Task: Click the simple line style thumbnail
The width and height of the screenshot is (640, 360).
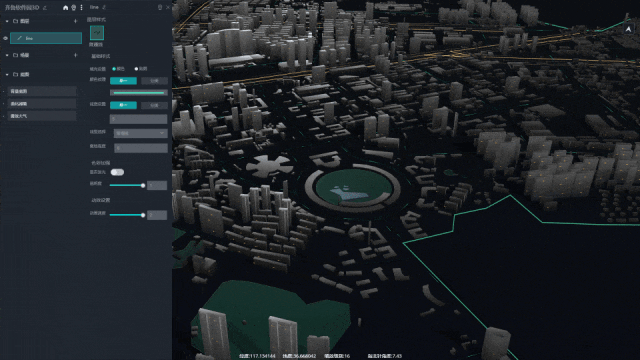Action: [97, 33]
